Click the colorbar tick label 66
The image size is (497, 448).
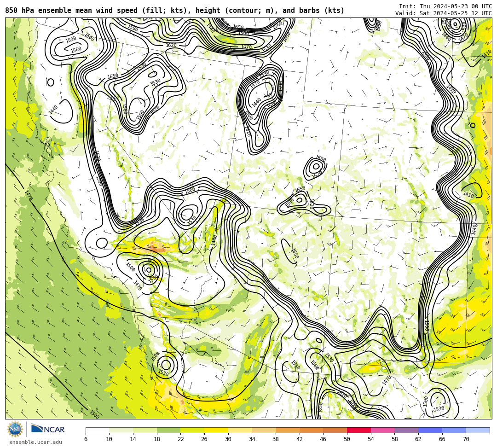442,439
